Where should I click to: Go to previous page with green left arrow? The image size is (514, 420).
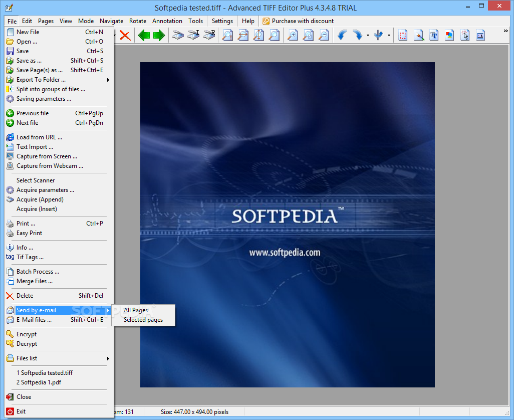pos(144,35)
